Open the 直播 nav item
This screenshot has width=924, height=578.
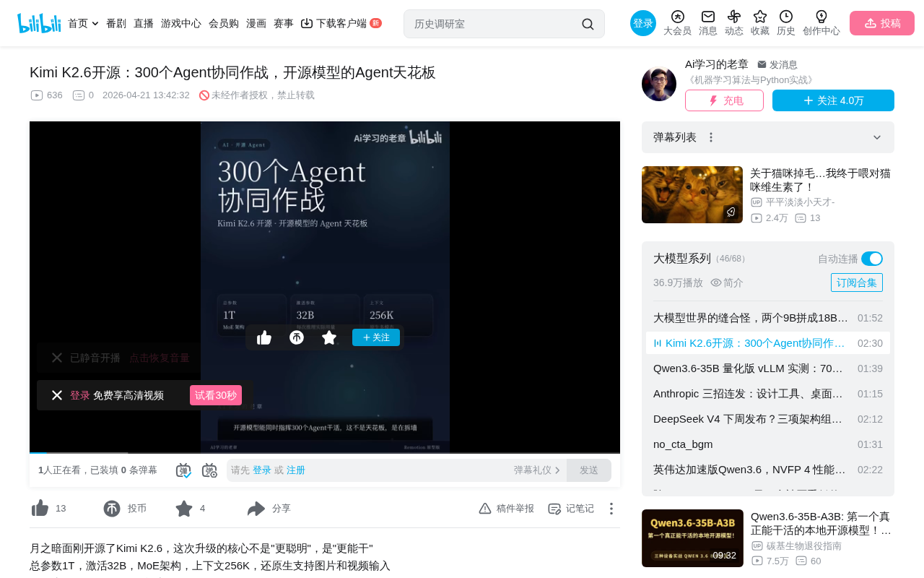click(x=144, y=23)
